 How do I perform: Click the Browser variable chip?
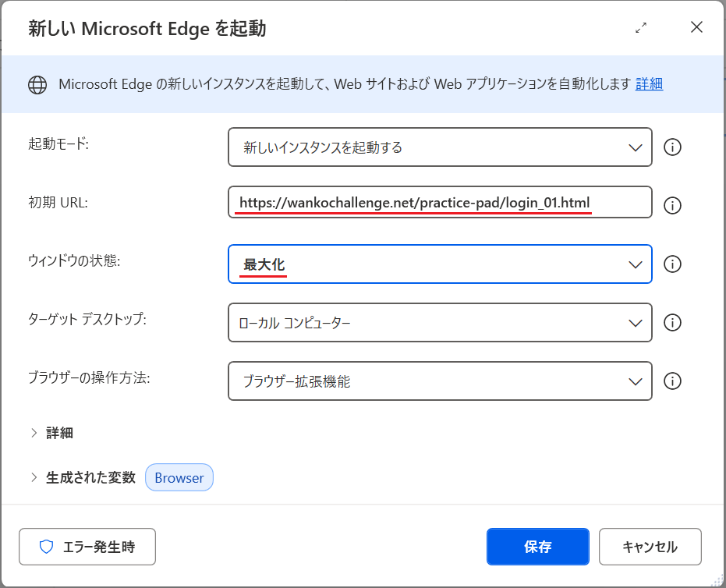pos(179,477)
